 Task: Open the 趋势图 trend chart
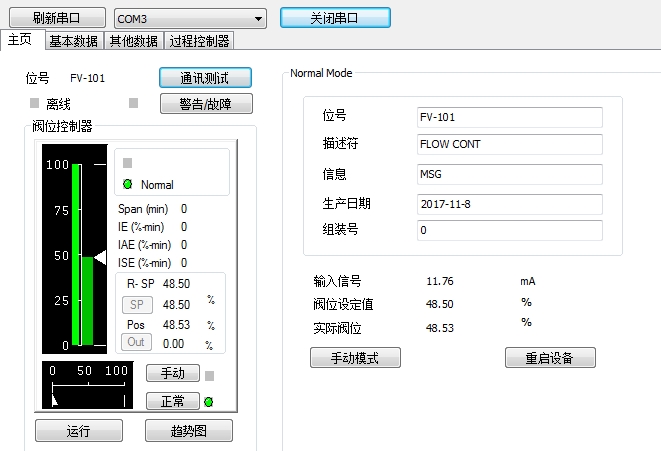(188, 431)
